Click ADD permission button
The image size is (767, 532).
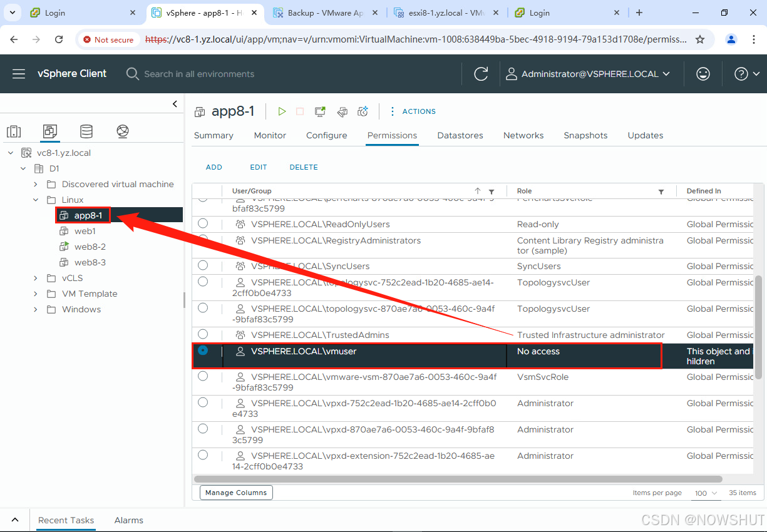click(x=214, y=167)
